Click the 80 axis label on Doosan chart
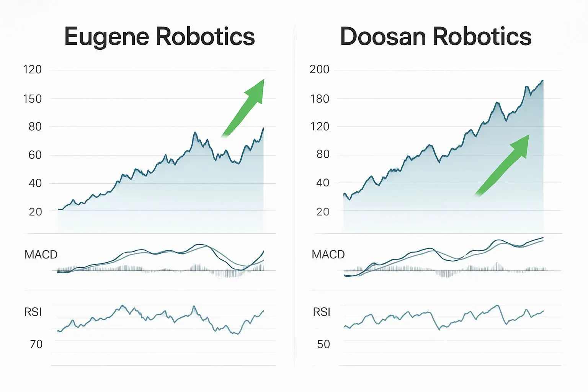The height and width of the screenshot is (392, 588). coord(323,154)
